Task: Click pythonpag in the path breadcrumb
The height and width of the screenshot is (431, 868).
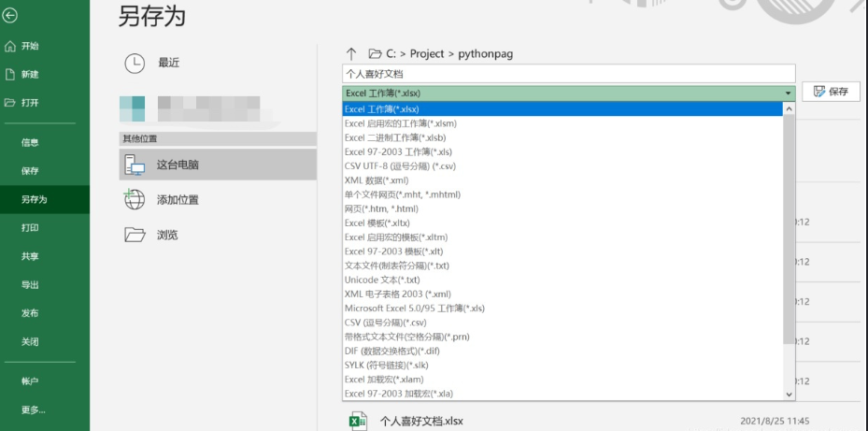Action: point(486,53)
